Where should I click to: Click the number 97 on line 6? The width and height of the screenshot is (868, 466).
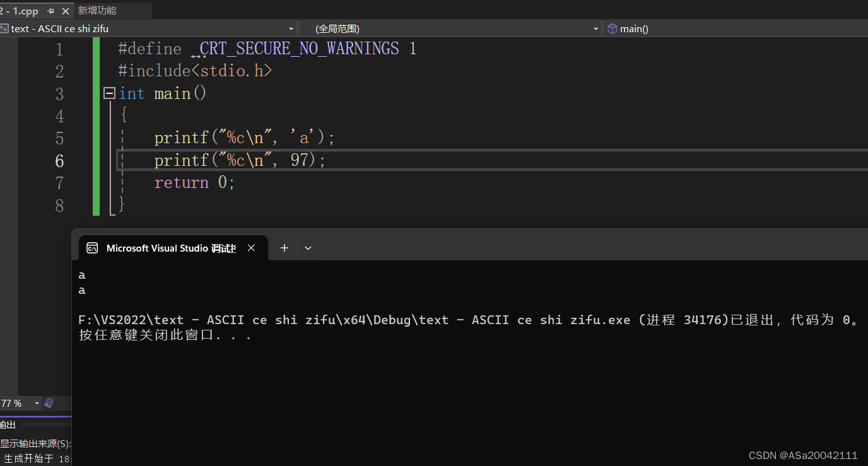[299, 160]
